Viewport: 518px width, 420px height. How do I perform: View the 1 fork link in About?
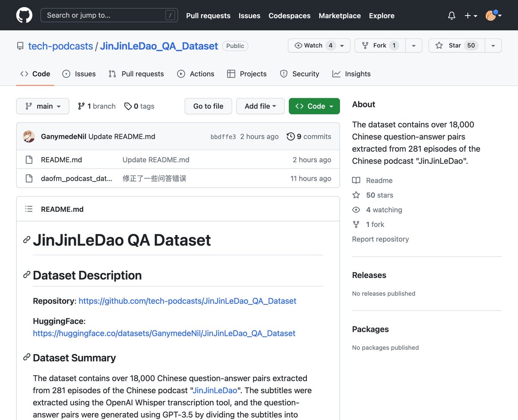[368, 224]
